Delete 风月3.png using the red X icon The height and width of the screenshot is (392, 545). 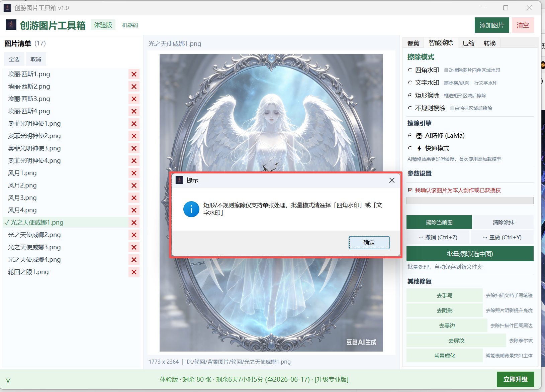[x=134, y=198]
